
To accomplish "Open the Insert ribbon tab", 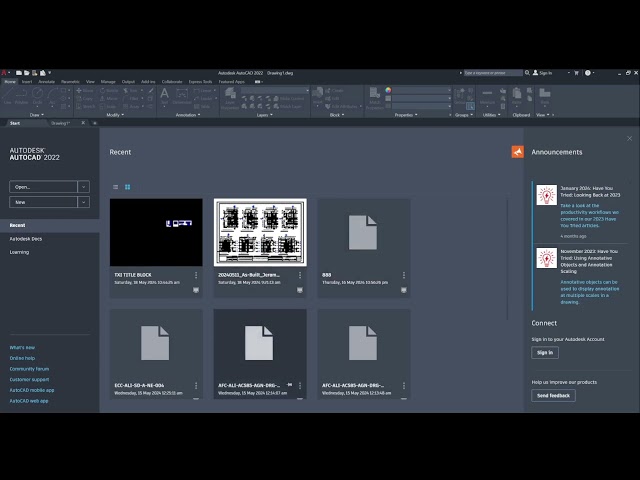I will point(27,82).
